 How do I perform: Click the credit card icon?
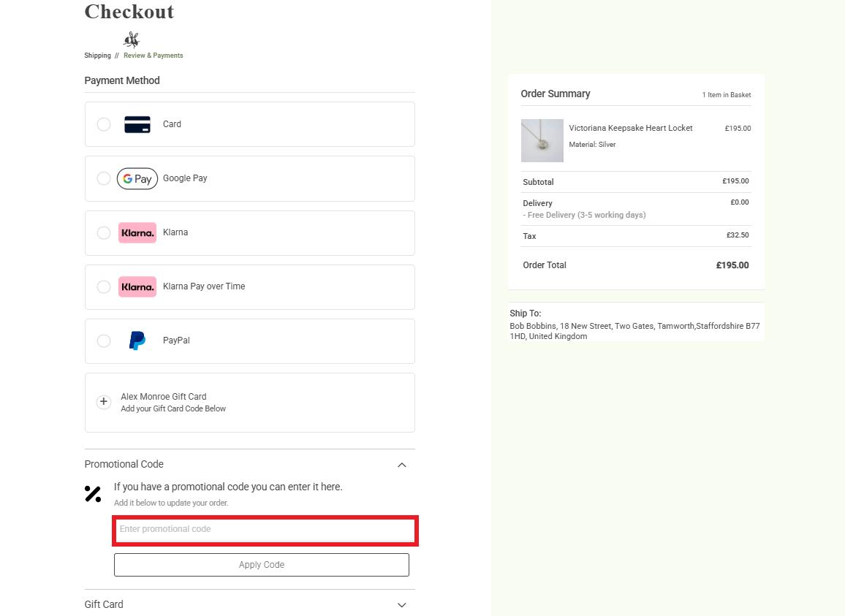pos(137,124)
